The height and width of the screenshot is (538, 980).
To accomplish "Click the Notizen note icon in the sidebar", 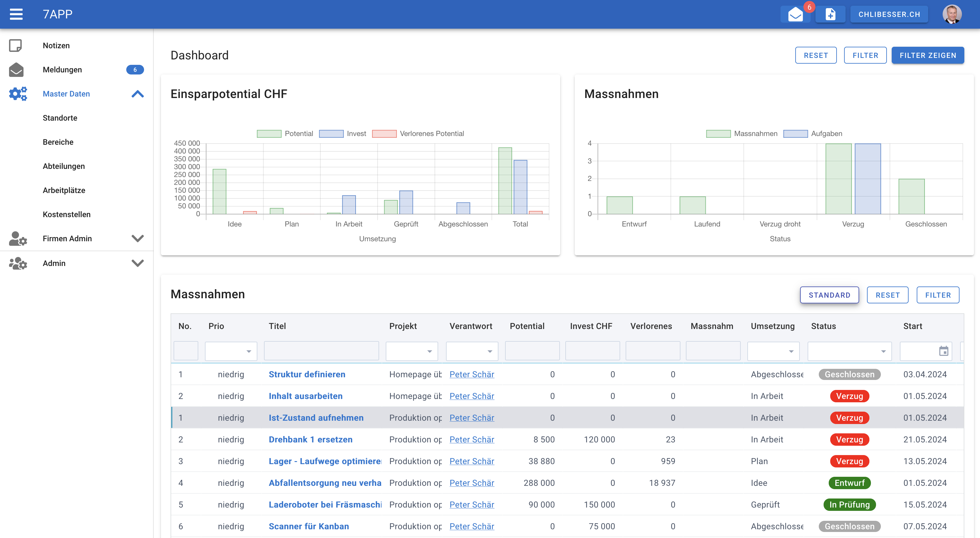I will [16, 45].
